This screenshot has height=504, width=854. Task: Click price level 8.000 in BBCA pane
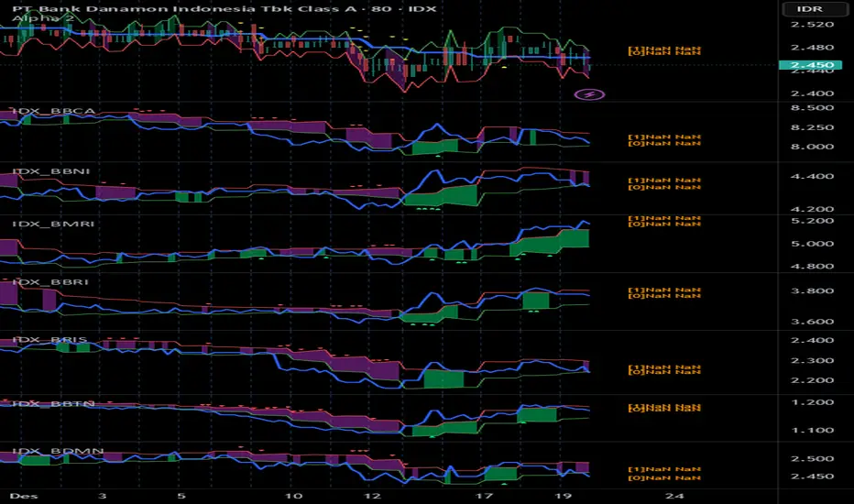coord(812,147)
